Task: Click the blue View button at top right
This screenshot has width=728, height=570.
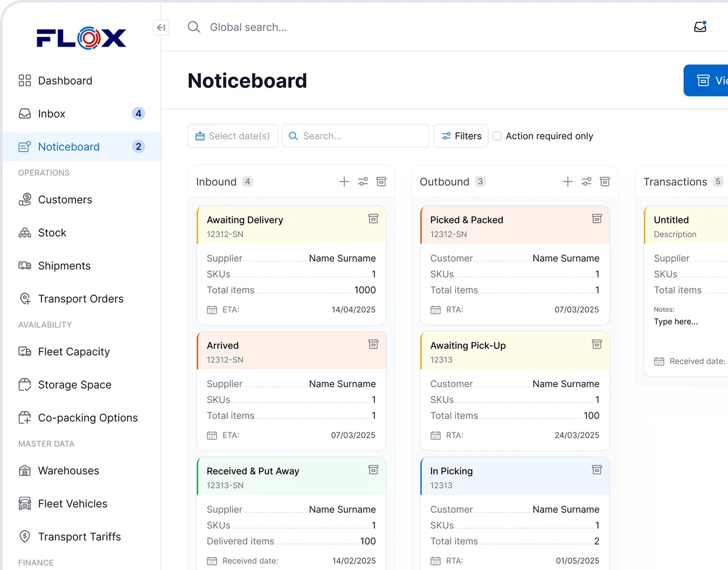Action: (x=706, y=81)
